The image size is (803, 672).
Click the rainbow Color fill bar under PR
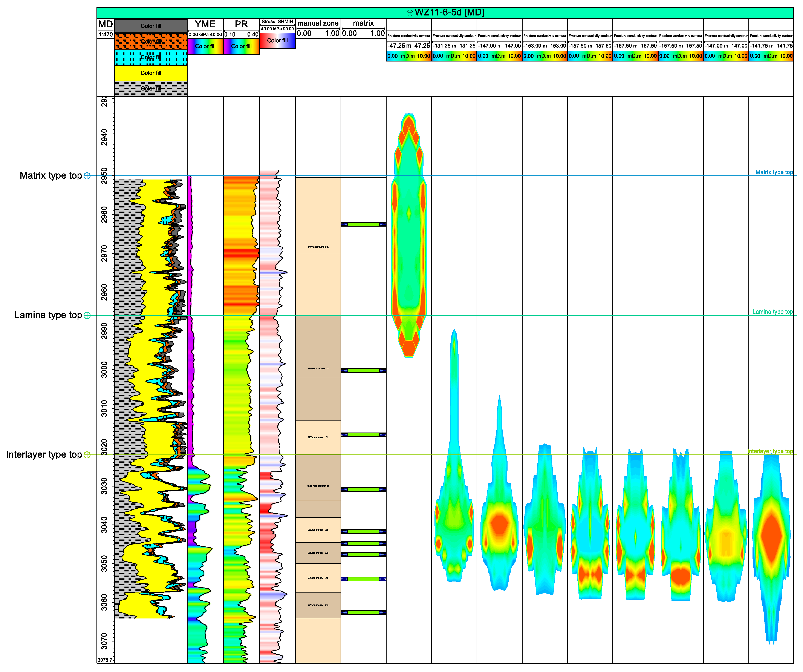coord(241,46)
